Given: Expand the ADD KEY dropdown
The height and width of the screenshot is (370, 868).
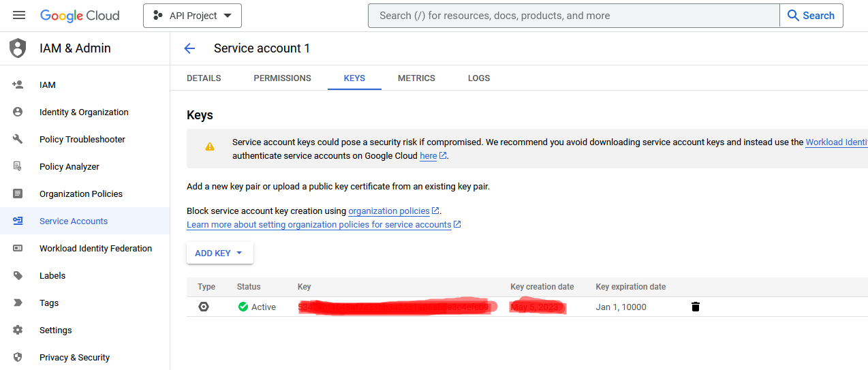Looking at the screenshot, I should pos(219,253).
